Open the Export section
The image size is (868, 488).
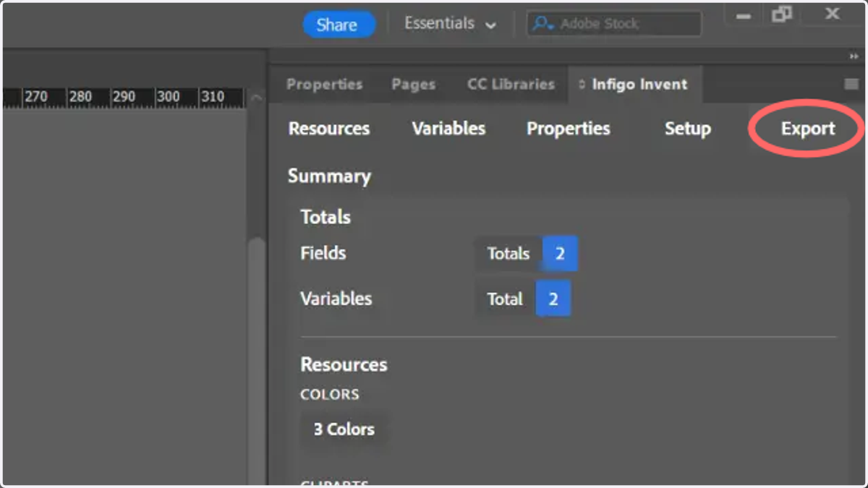(808, 129)
